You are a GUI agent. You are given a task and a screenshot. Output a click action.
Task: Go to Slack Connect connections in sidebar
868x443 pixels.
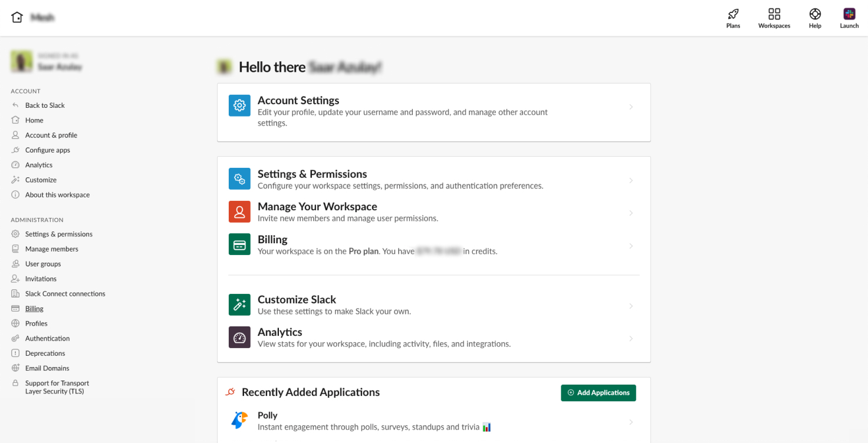click(x=65, y=294)
